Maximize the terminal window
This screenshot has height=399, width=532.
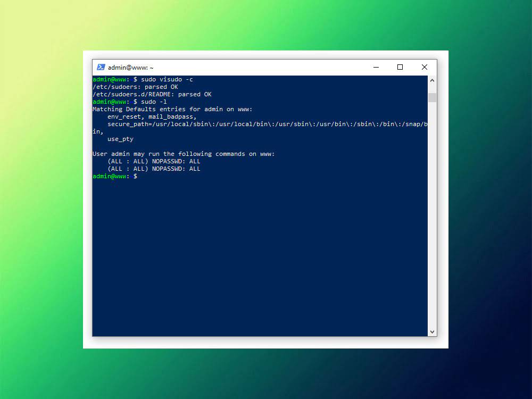pyautogui.click(x=400, y=68)
